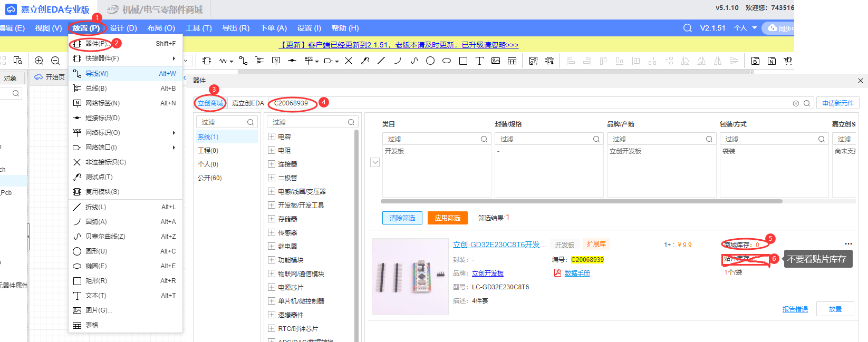The height and width of the screenshot is (342, 868).
Task: Click the 放置 place component button
Action: coord(835,309)
